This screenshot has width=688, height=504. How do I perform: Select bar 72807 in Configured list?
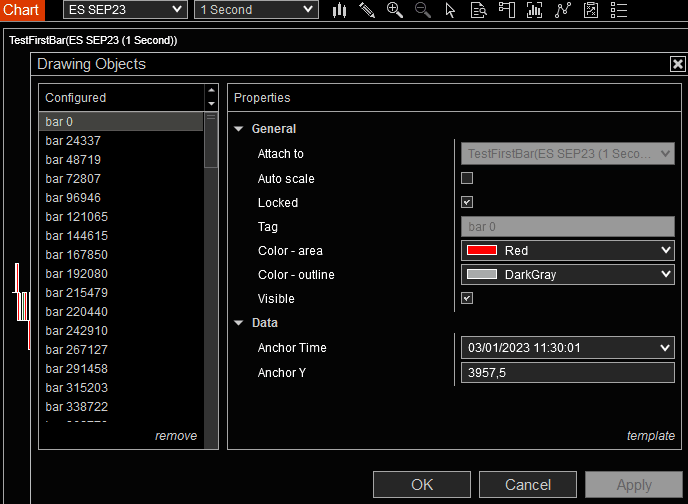click(121, 179)
